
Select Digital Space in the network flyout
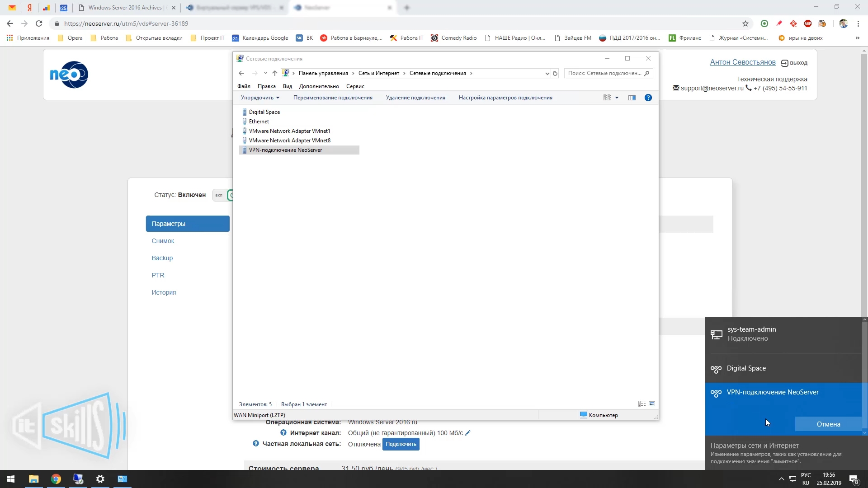tap(784, 368)
